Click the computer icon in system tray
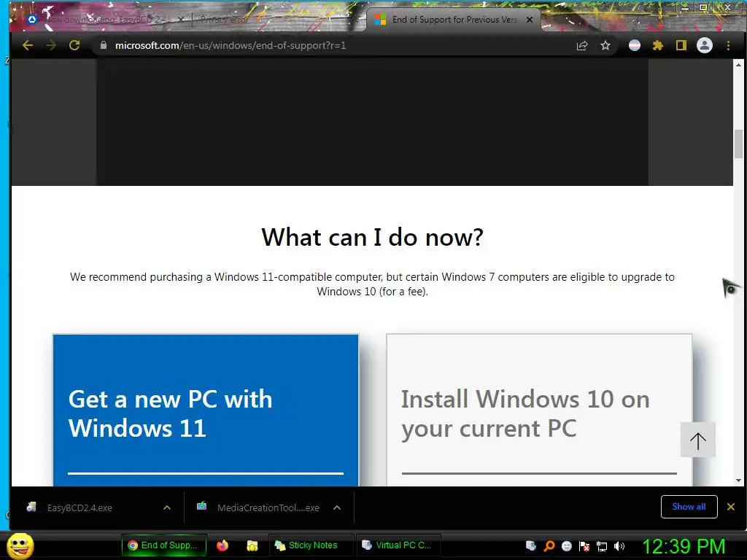The height and width of the screenshot is (560, 747). pyautogui.click(x=530, y=545)
